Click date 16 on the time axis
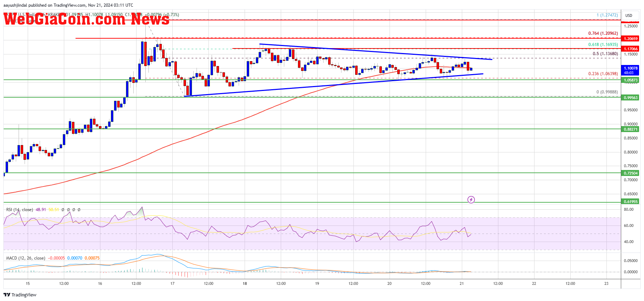This screenshot has height=301, width=644. (x=100, y=283)
